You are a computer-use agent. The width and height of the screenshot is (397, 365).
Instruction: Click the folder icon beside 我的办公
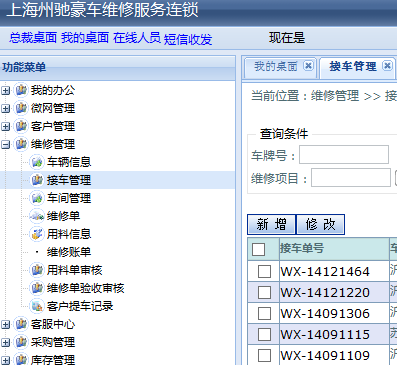coord(21,90)
